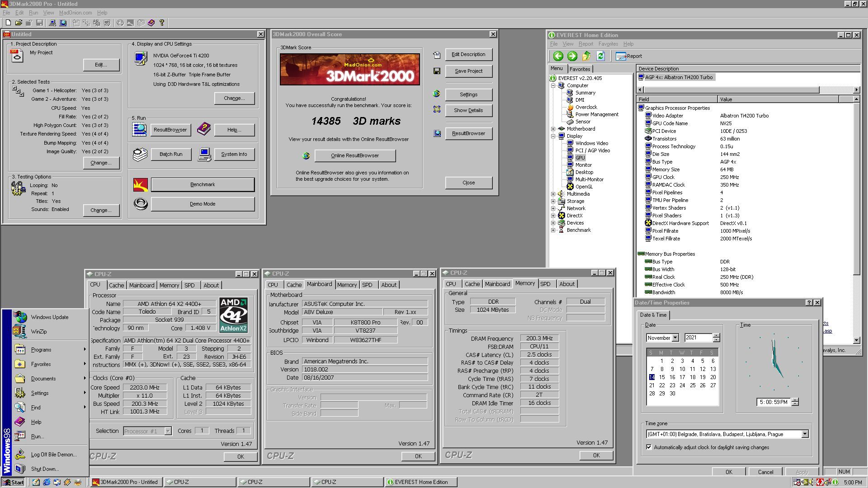Open the time zone dropdown list
868x488 pixels.
805,434
